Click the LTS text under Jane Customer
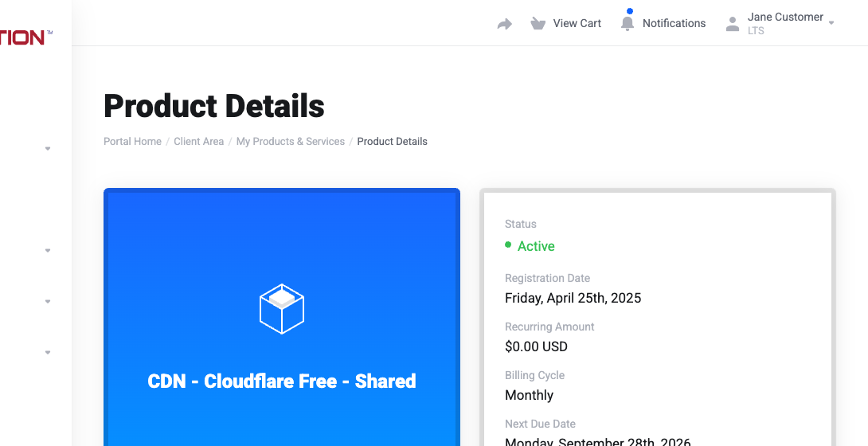The width and height of the screenshot is (868, 446). click(x=756, y=31)
